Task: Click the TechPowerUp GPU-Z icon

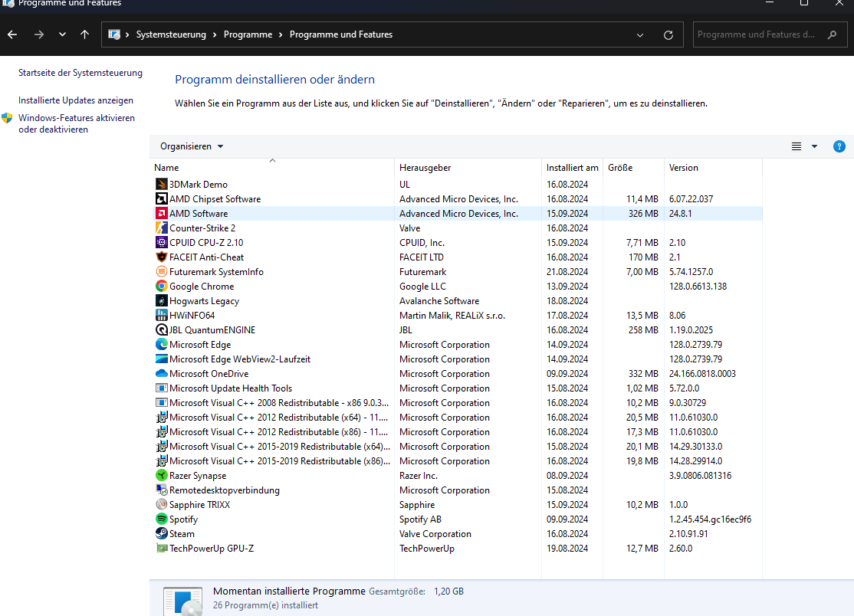Action: coord(161,549)
